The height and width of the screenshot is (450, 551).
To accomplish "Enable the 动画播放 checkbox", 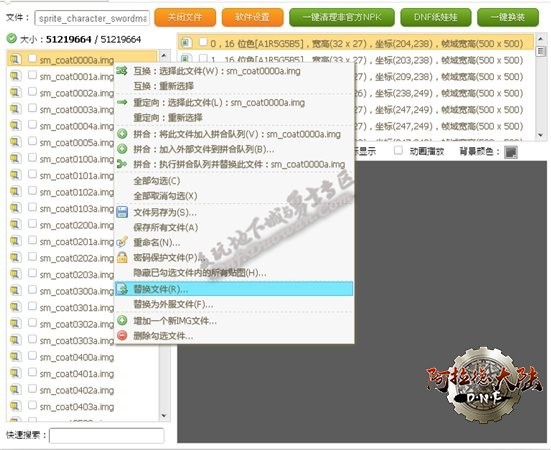I will tap(398, 150).
